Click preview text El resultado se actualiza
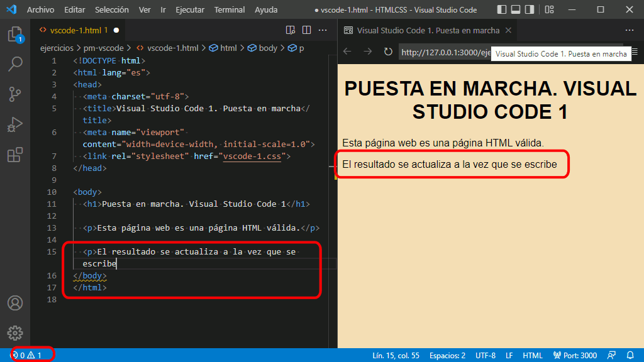Viewport: 644px width, 362px height. pos(449,164)
